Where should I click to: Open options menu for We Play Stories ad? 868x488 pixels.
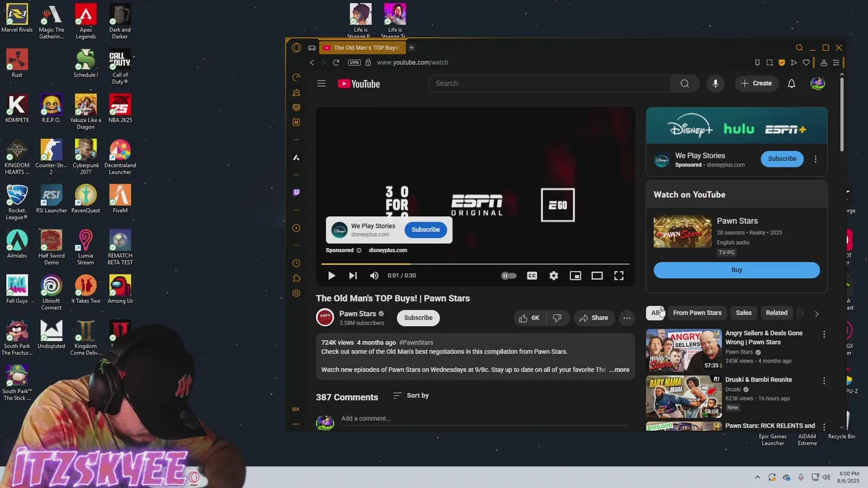[816, 159]
